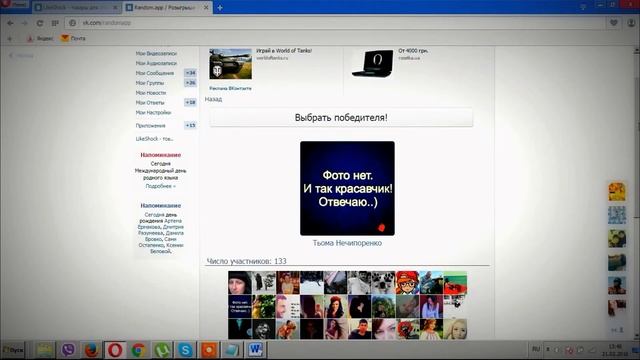Screen dimensions: 640x360
Task: Open Тьома Нечипоренко profile link
Action: pyautogui.click(x=347, y=243)
